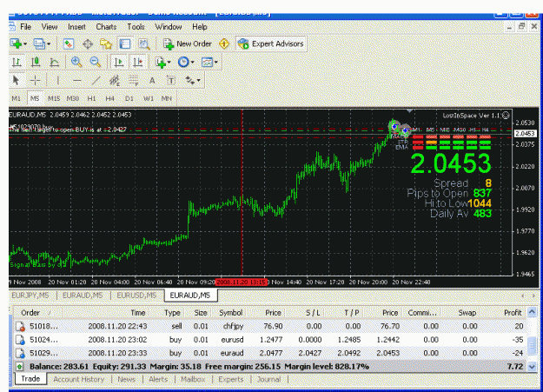
Task: Open the Alerts tab
Action: point(158,379)
